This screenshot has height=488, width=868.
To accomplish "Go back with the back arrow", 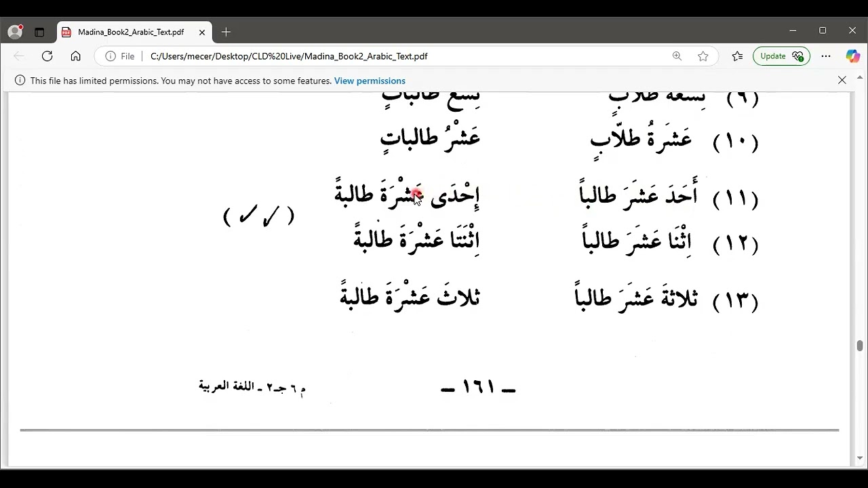I will [x=19, y=56].
